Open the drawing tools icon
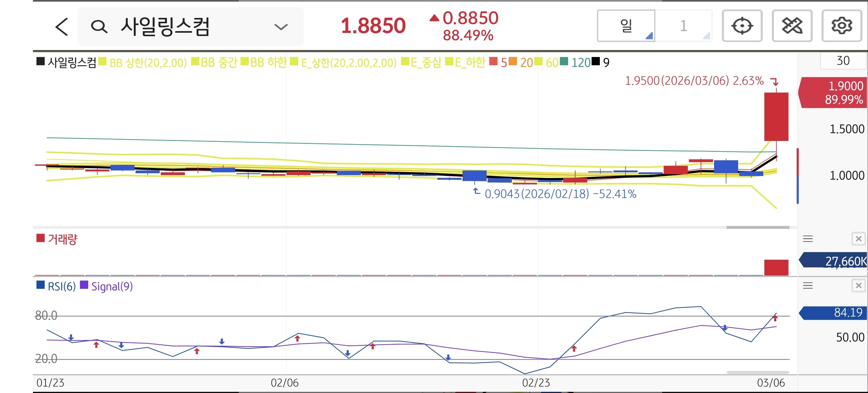Viewport: 868px width, 393px height. click(792, 26)
